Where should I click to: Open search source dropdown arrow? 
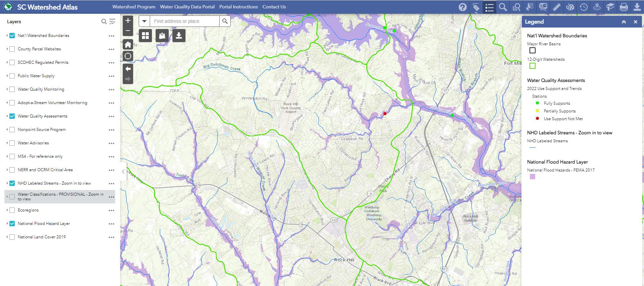(144, 21)
